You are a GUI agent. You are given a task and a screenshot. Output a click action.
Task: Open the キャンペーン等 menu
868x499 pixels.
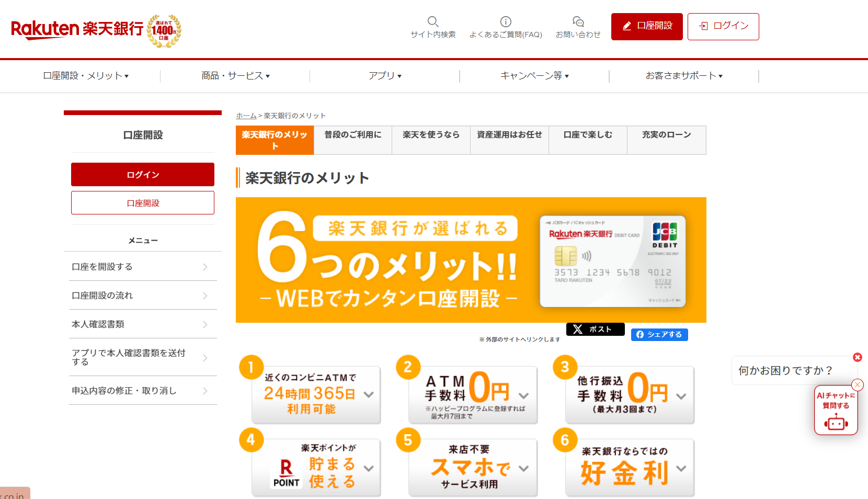coord(535,76)
